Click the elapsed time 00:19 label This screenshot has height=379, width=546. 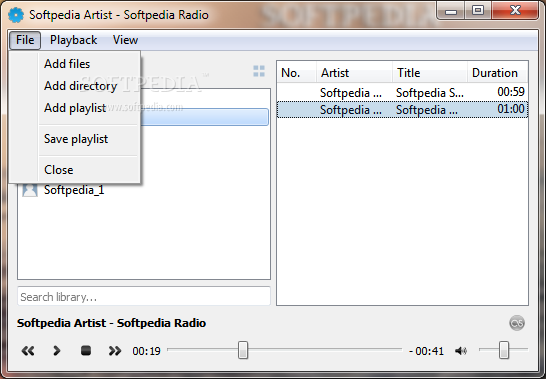(146, 351)
